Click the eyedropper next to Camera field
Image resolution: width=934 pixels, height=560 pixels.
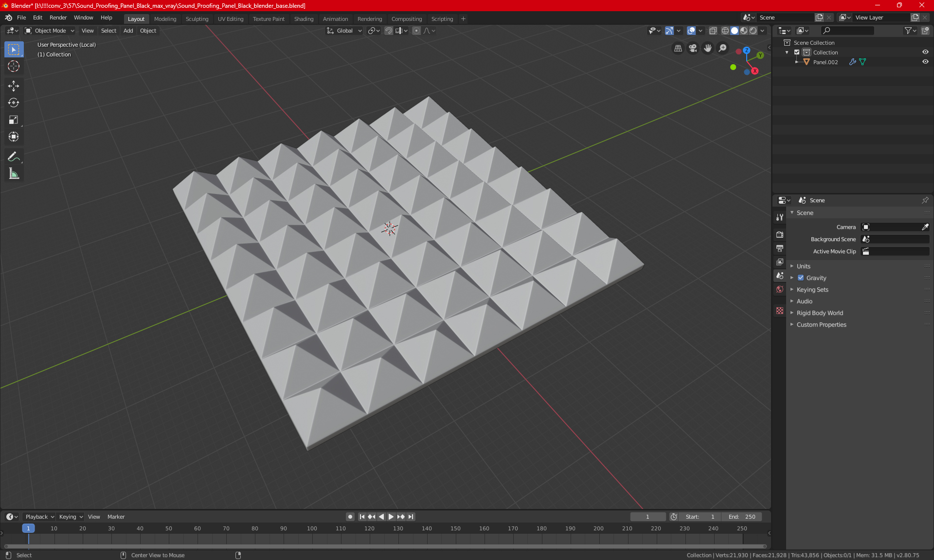point(925,227)
